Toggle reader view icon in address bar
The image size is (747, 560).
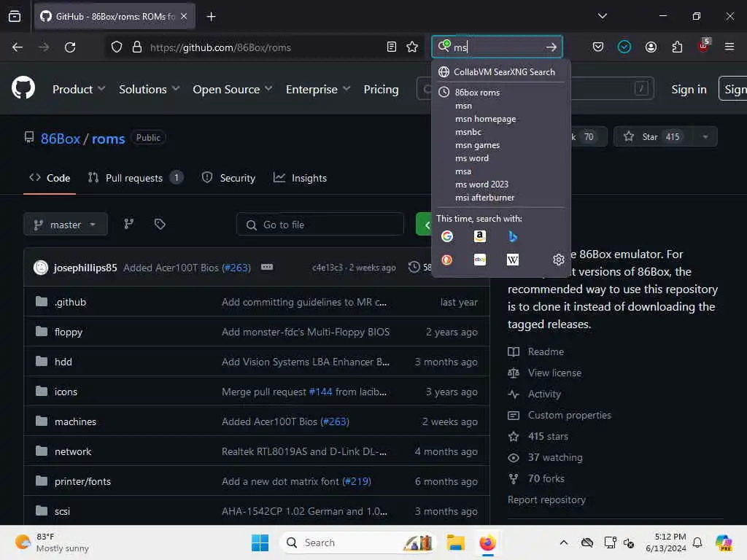[392, 47]
